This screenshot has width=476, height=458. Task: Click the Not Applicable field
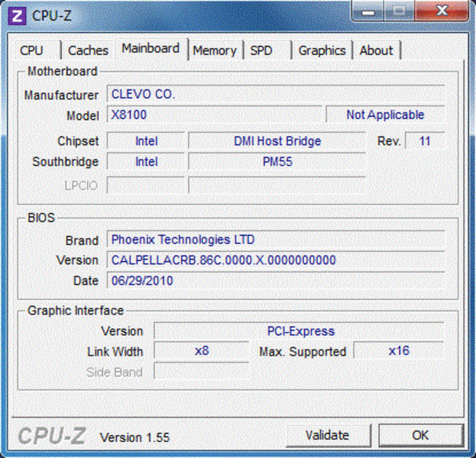385,115
